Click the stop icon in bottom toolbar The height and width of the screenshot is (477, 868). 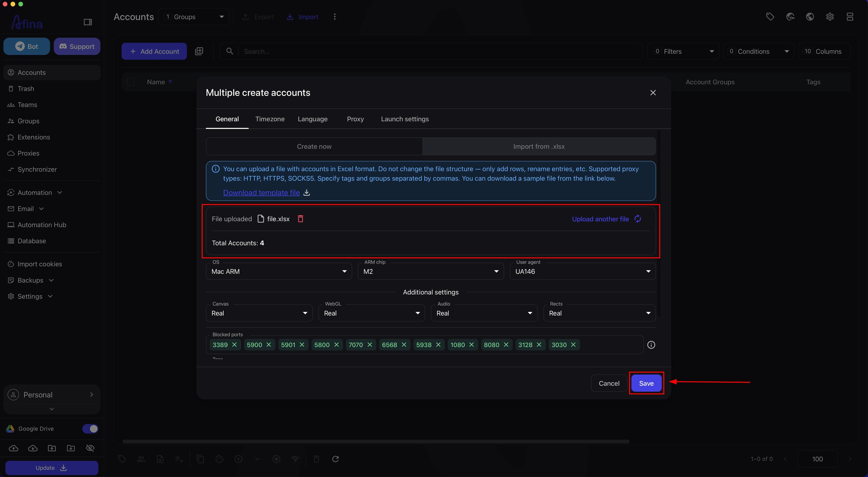276,459
